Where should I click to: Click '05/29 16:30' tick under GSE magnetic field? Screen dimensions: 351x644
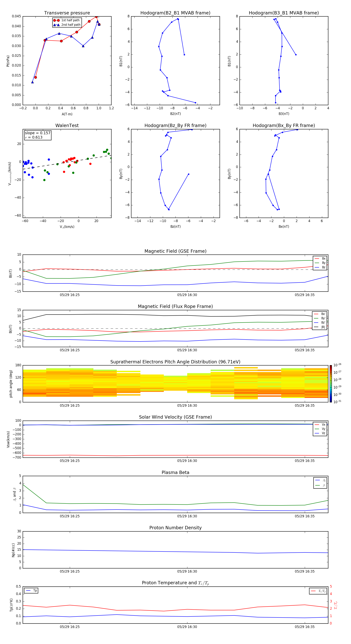187,295
